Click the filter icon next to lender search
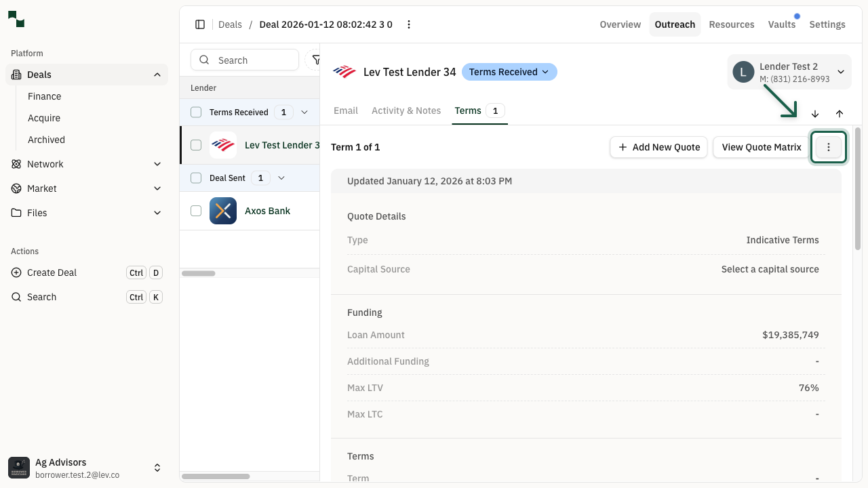This screenshot has width=868, height=488. (x=317, y=60)
